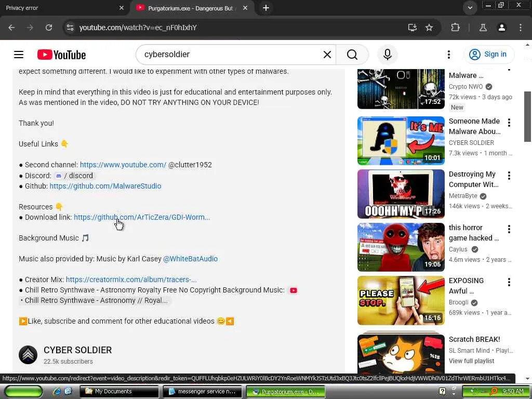Reload the page with the refresh icon
The width and height of the screenshot is (532, 399).
coord(49,28)
